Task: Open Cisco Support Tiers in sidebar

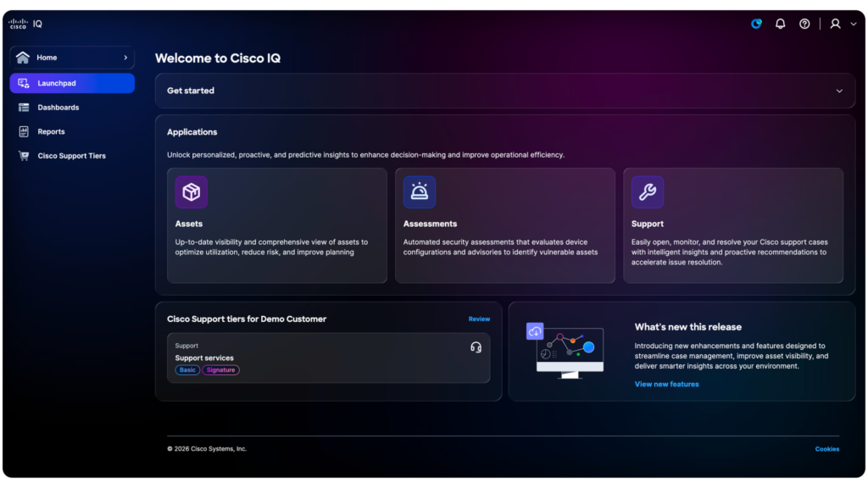Action: click(71, 156)
